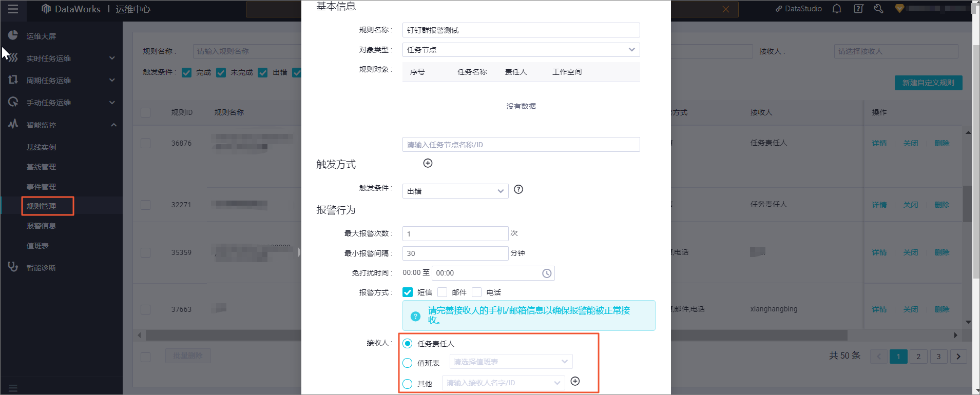Open 详情 for rule 37663
Image resolution: width=980 pixels, height=395 pixels.
(x=879, y=309)
